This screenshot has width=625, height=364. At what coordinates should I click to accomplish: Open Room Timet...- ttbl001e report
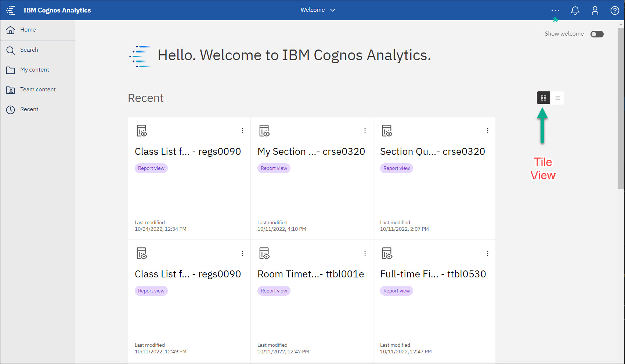[x=311, y=274]
